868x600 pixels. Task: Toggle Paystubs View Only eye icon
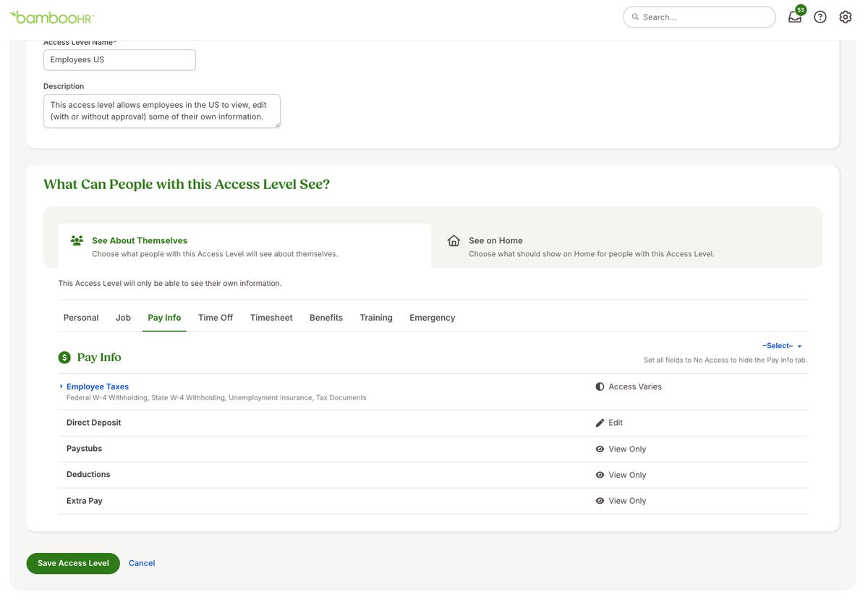click(600, 449)
